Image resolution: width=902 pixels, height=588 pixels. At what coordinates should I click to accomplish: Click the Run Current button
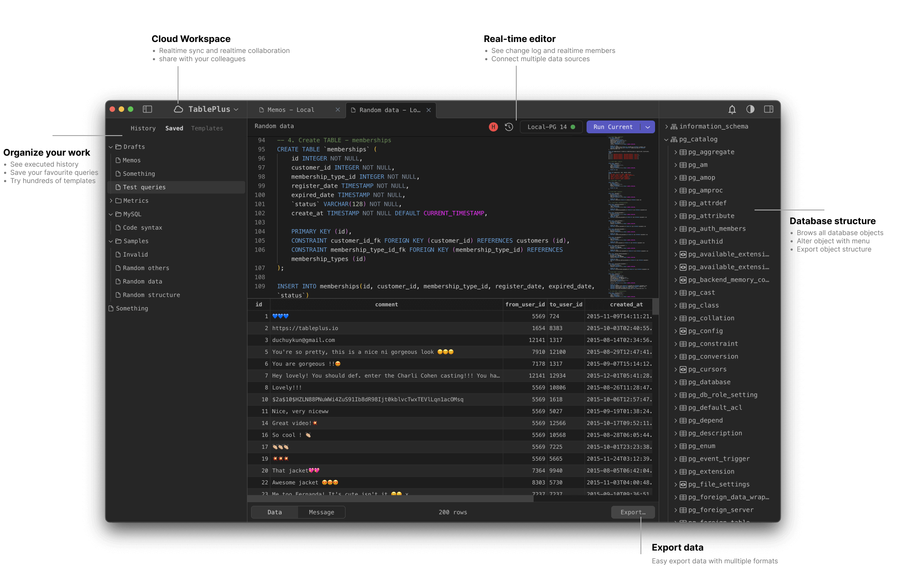coord(613,127)
